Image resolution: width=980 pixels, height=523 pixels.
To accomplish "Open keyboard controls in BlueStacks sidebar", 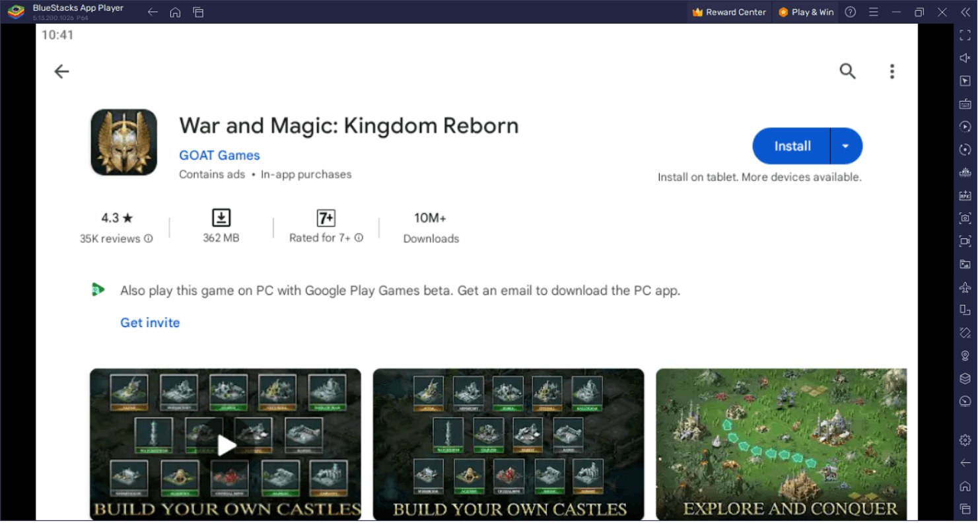I will (x=965, y=104).
